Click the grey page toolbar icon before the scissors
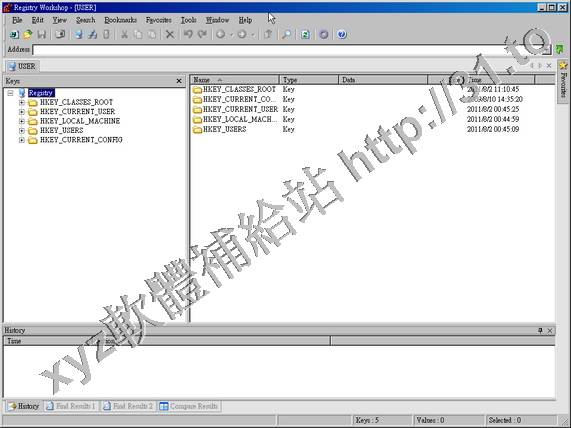571x428 pixels. click(106, 35)
